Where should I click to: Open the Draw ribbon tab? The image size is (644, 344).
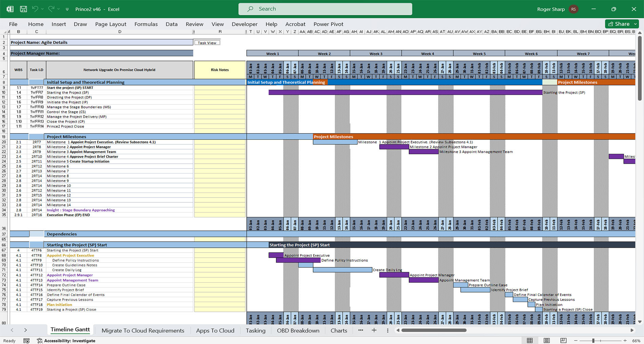coord(80,24)
